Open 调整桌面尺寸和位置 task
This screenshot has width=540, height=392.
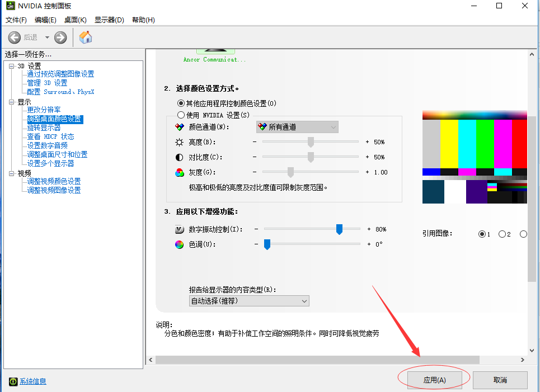pyautogui.click(x=57, y=154)
